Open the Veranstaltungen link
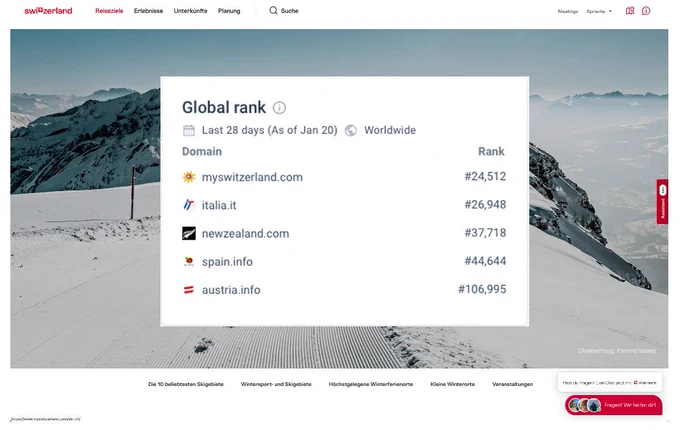 [x=512, y=384]
